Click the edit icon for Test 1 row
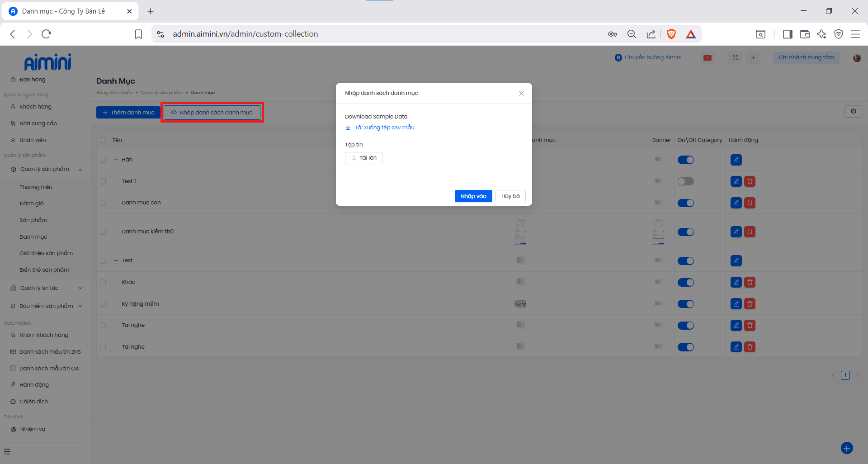868x464 pixels. click(736, 181)
